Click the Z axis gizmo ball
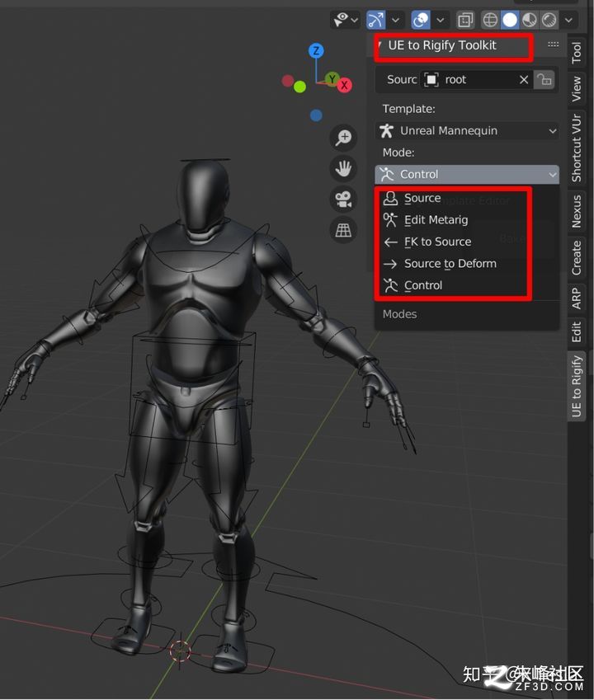Image resolution: width=594 pixels, height=700 pixels. [316, 50]
